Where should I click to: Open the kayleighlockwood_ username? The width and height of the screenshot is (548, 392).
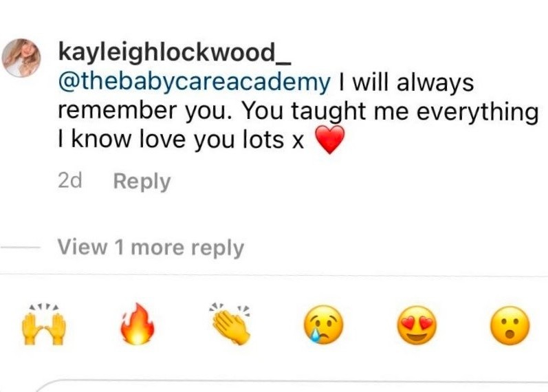(x=175, y=53)
